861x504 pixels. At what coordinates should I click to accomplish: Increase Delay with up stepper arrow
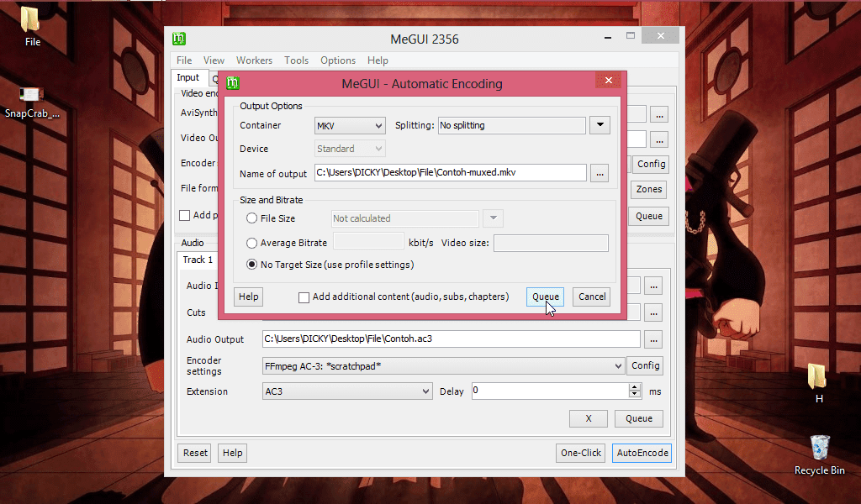click(635, 387)
